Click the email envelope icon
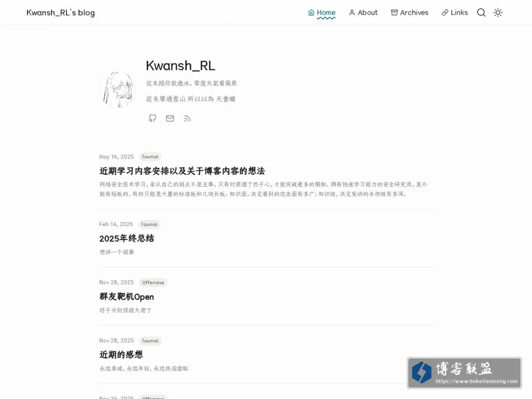The height and width of the screenshot is (399, 532). 170,118
